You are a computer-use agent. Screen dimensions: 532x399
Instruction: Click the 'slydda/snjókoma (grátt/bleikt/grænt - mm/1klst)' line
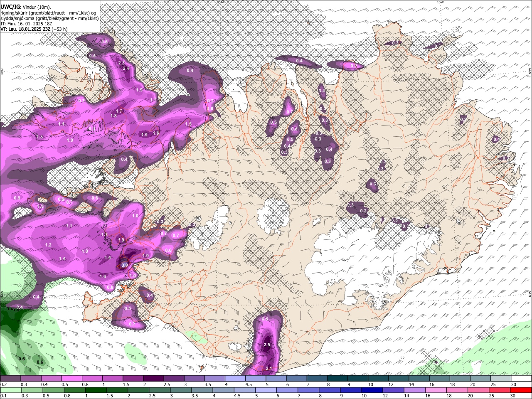coord(49,18)
